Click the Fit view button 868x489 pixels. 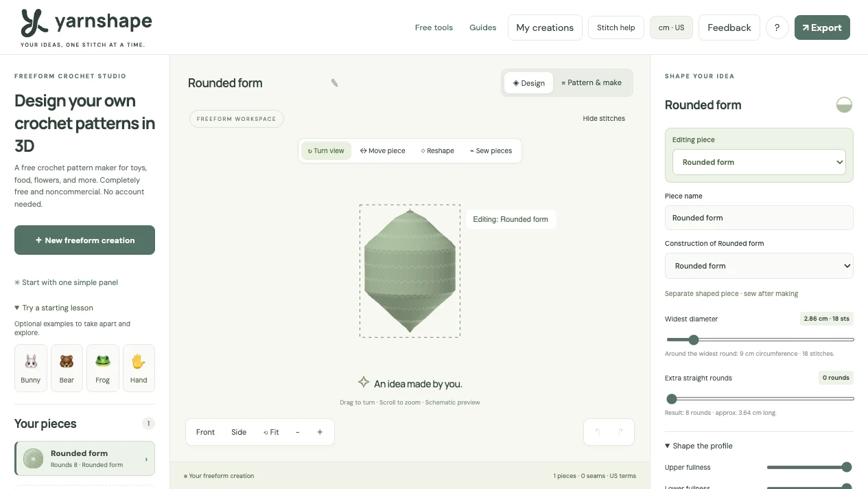(x=271, y=432)
